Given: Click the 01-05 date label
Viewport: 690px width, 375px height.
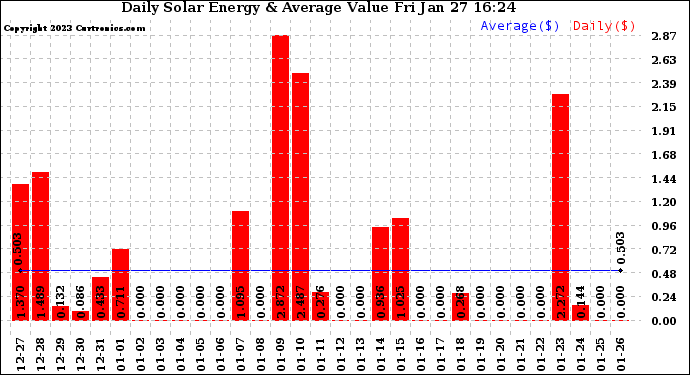Looking at the screenshot, I should [200, 355].
